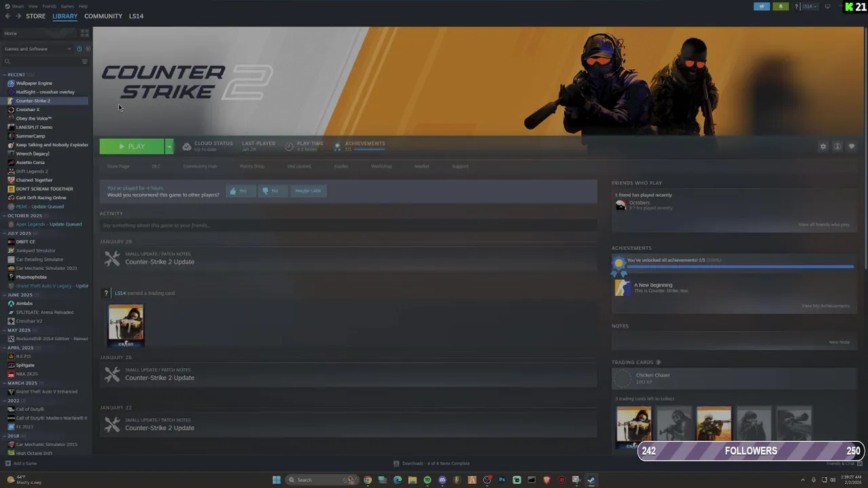The width and height of the screenshot is (868, 488).
Task: Open Steam icon on the taskbar
Action: click(591, 480)
